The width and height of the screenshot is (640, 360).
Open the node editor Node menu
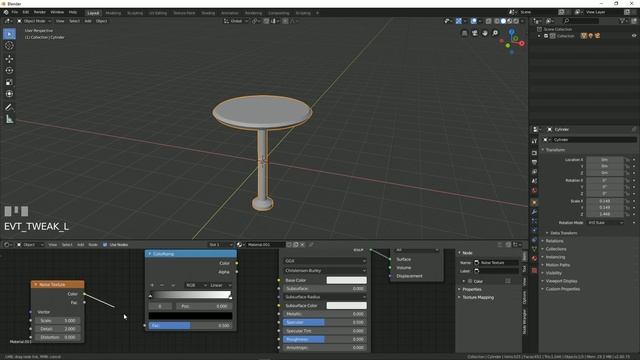point(93,244)
